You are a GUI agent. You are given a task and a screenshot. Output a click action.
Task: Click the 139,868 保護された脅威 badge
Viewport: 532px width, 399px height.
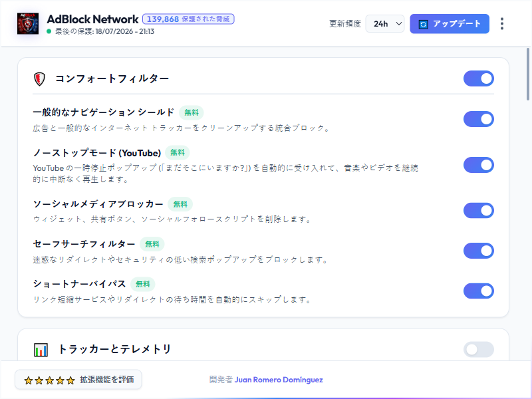tap(188, 19)
